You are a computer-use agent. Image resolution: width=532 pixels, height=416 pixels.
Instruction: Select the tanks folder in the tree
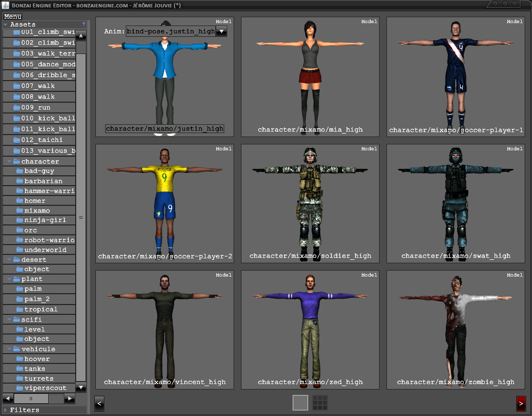[34, 369]
